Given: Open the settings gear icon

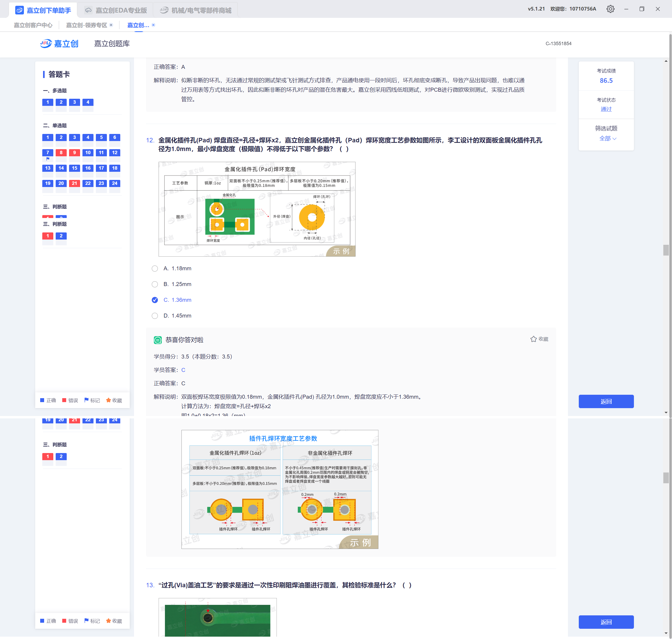Looking at the screenshot, I should click(x=610, y=9).
